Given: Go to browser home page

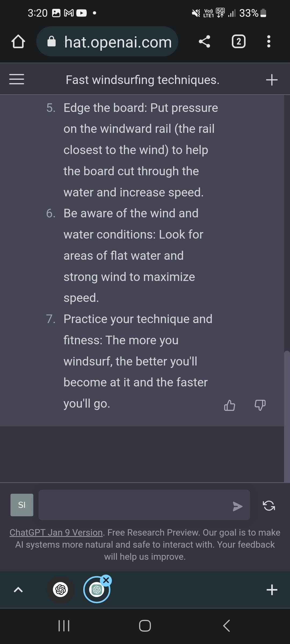Looking at the screenshot, I should (x=18, y=42).
